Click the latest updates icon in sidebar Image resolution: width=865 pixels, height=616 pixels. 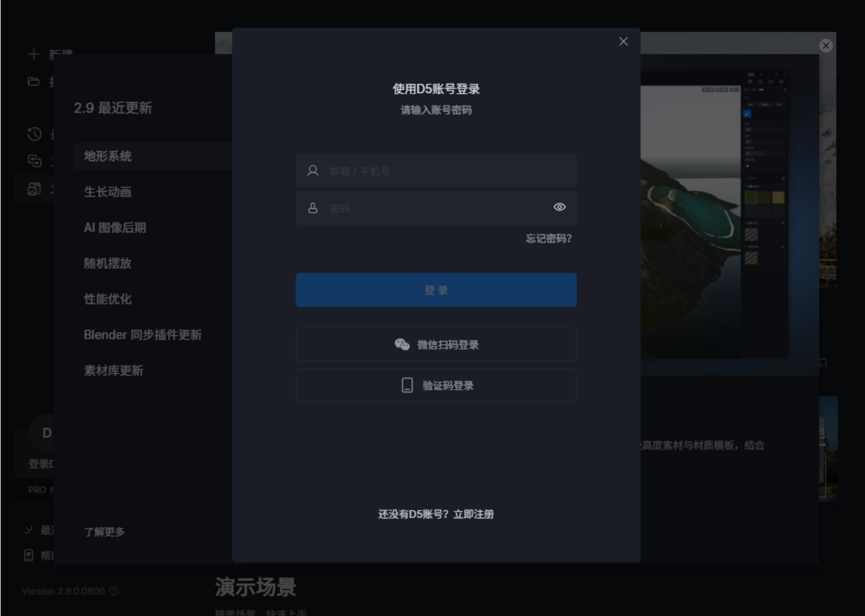coord(29,530)
